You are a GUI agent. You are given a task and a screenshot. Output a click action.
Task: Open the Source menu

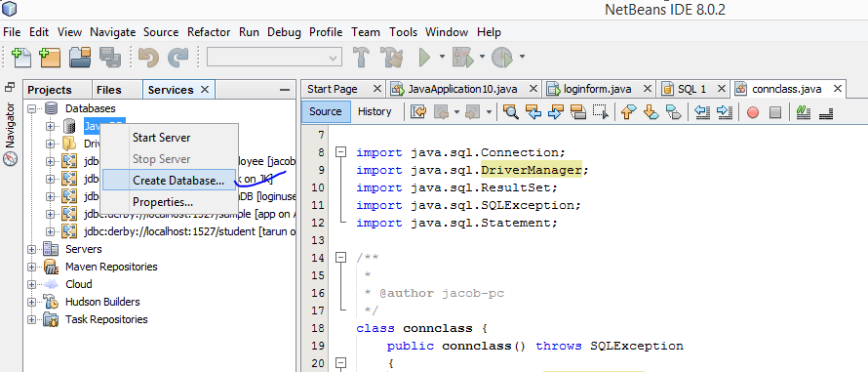tap(161, 32)
